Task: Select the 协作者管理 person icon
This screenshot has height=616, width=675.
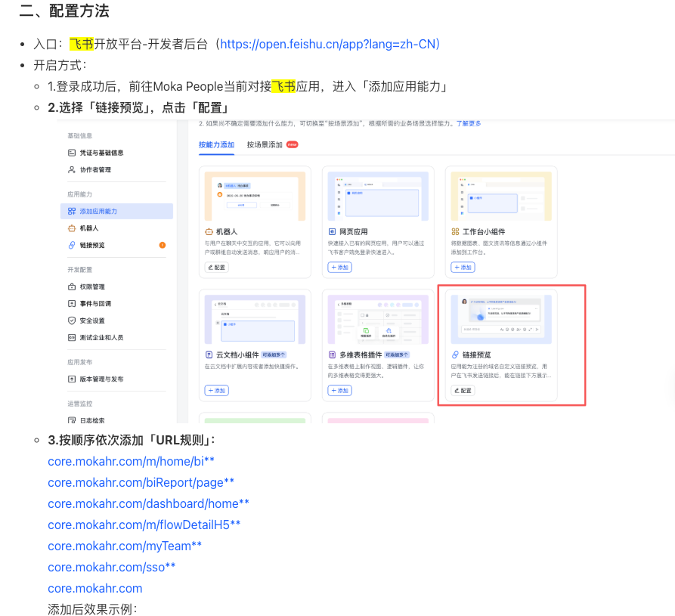Action: coord(72,169)
